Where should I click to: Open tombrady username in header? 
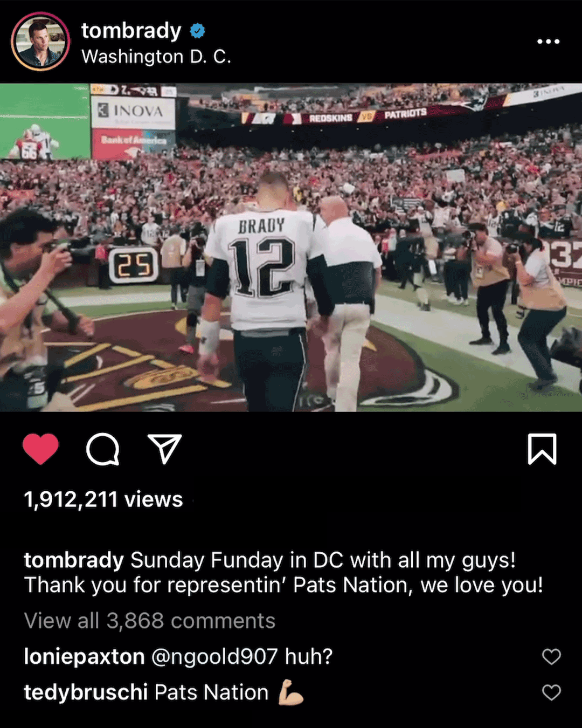coord(131,31)
